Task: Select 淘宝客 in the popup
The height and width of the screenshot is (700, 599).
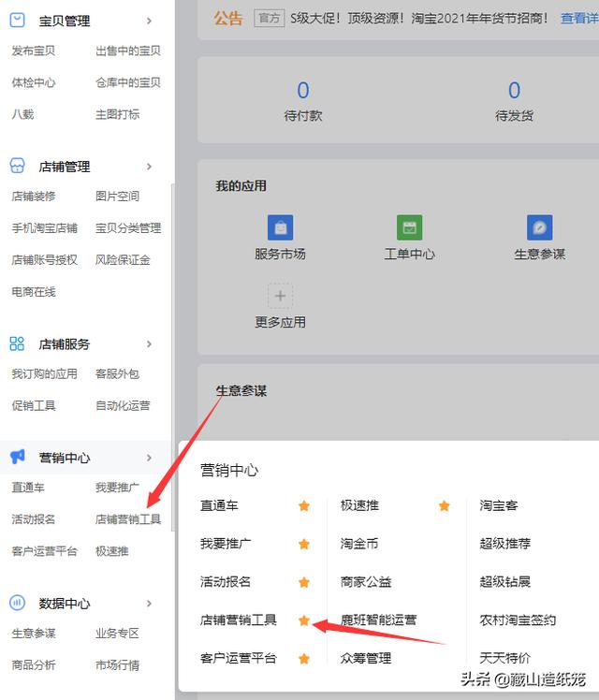Action: (x=499, y=505)
